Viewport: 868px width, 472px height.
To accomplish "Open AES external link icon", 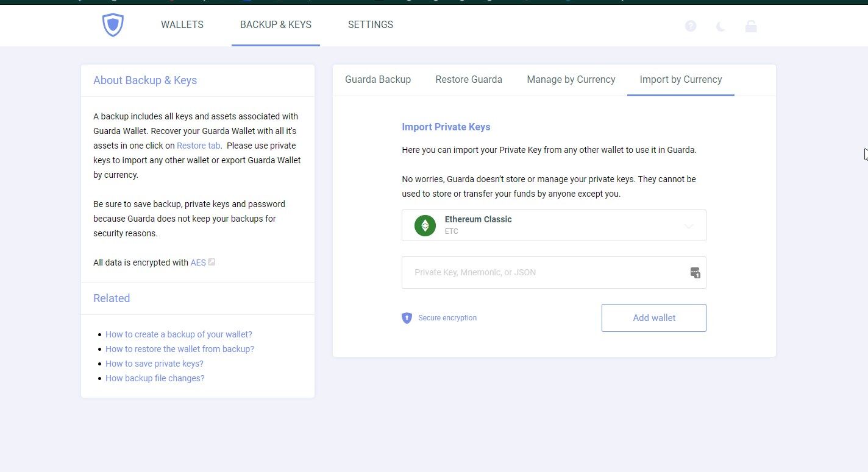I will point(212,262).
